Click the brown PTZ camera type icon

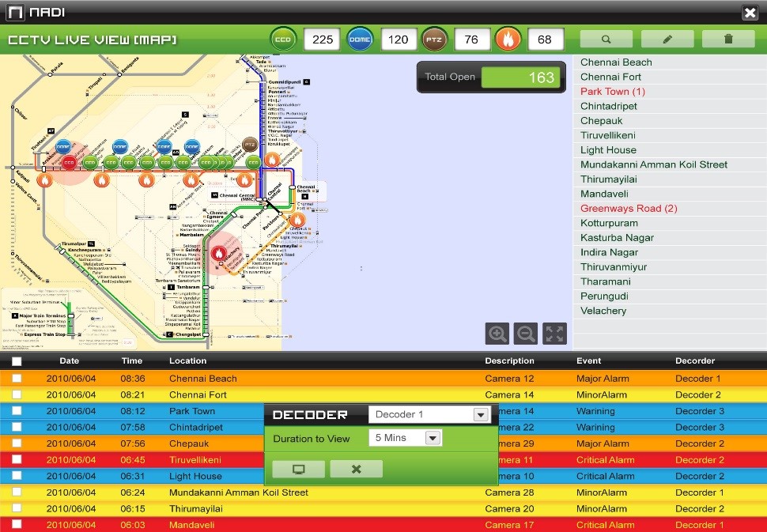pos(434,40)
